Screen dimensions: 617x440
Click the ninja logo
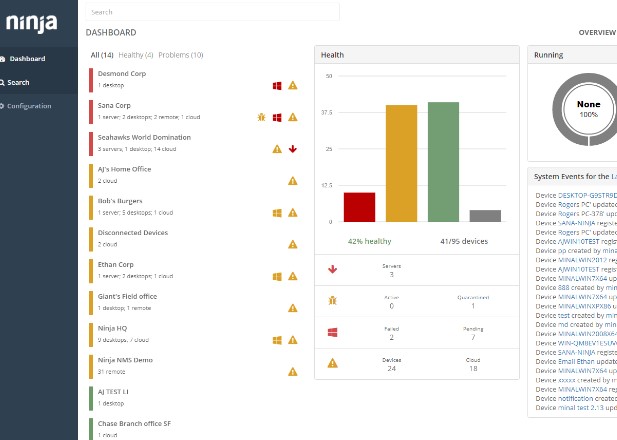tap(31, 24)
